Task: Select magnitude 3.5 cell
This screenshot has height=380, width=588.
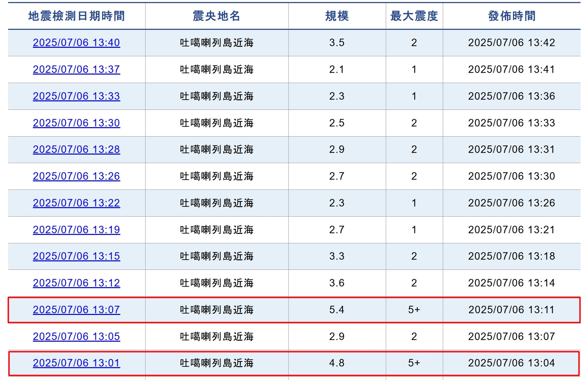Action: click(337, 43)
